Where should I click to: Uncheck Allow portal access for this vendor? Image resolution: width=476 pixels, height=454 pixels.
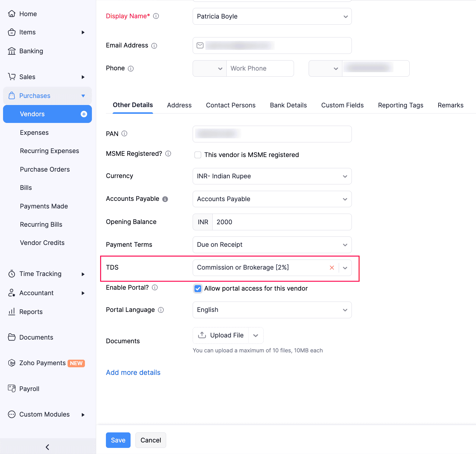[198, 288]
